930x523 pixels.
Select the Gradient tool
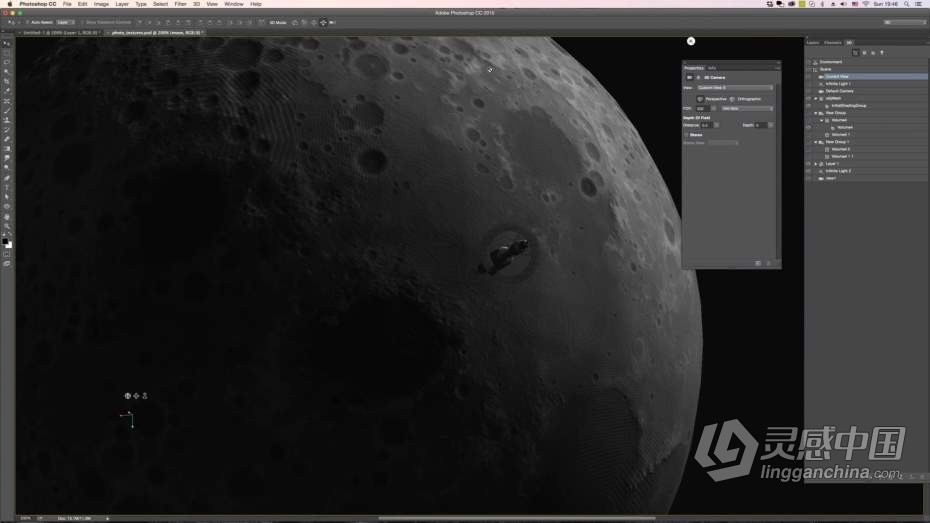point(7,148)
